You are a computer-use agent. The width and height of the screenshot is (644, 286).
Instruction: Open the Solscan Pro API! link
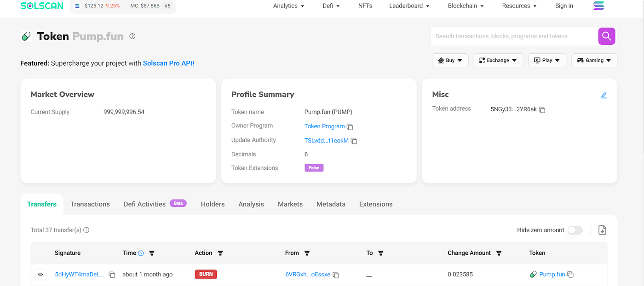point(169,63)
